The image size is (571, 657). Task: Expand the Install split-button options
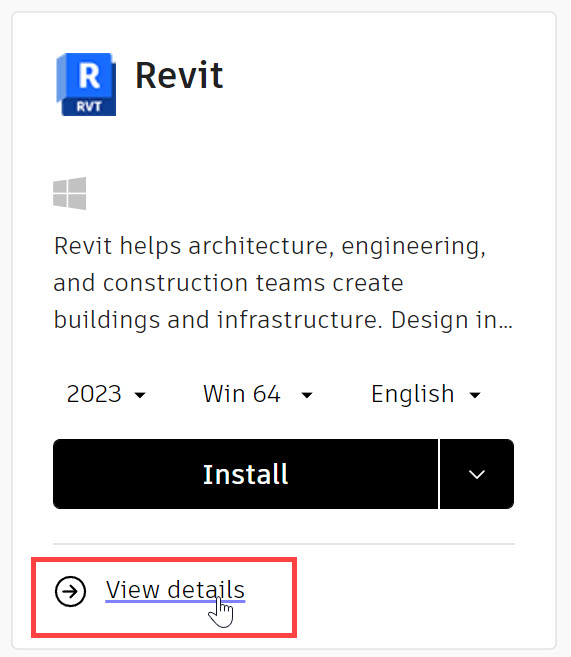tap(477, 474)
